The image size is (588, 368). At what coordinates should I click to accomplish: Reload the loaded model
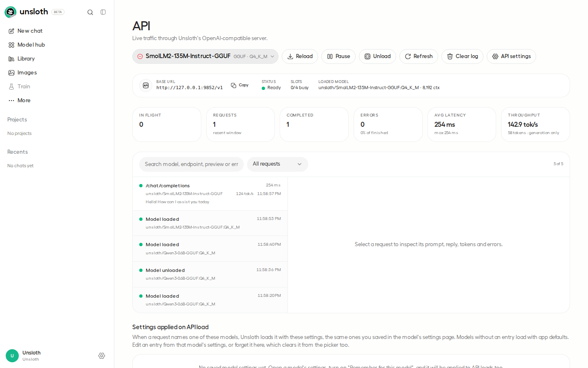tap(300, 56)
